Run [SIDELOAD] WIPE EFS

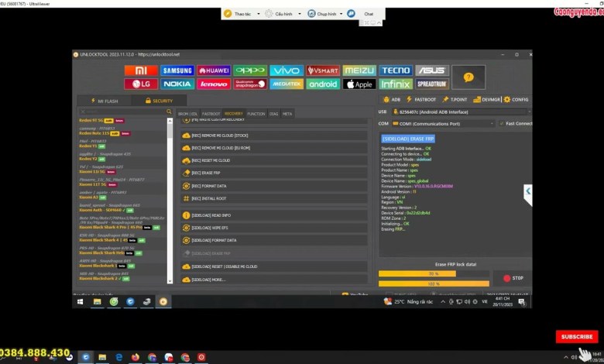pyautogui.click(x=274, y=228)
